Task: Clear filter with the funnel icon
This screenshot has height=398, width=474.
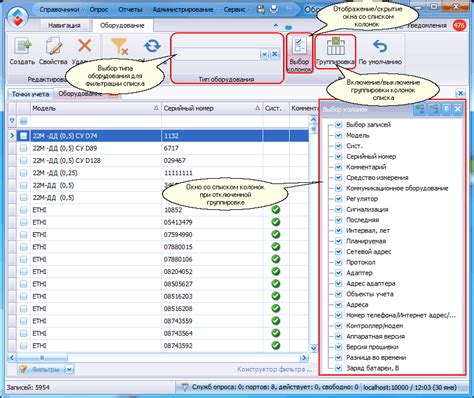Action: click(120, 46)
